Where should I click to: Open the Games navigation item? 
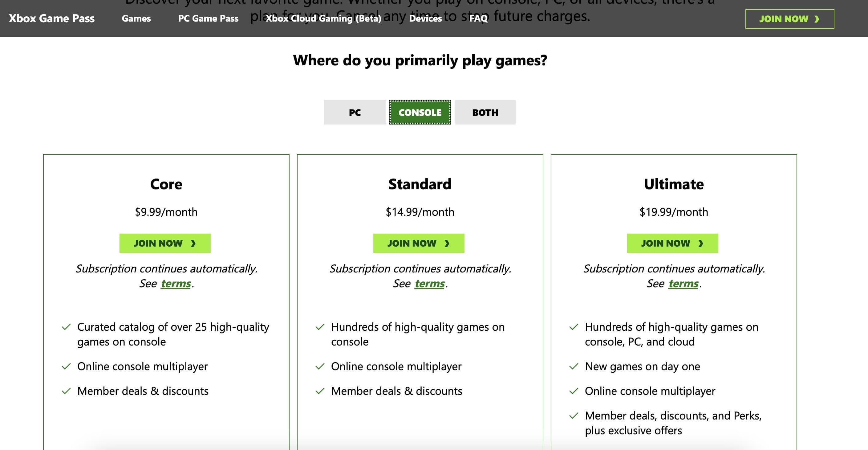tap(136, 18)
